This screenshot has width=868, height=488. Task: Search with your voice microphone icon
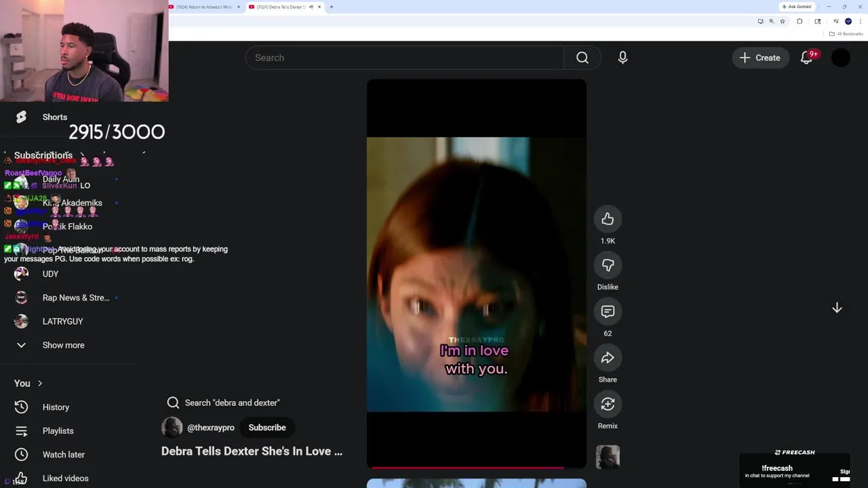coord(623,58)
